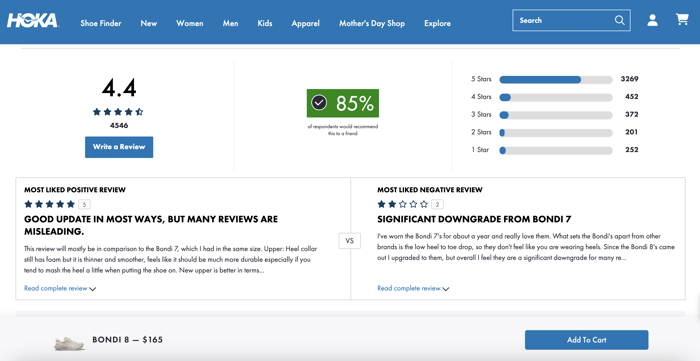Click into the Search field

click(x=571, y=20)
